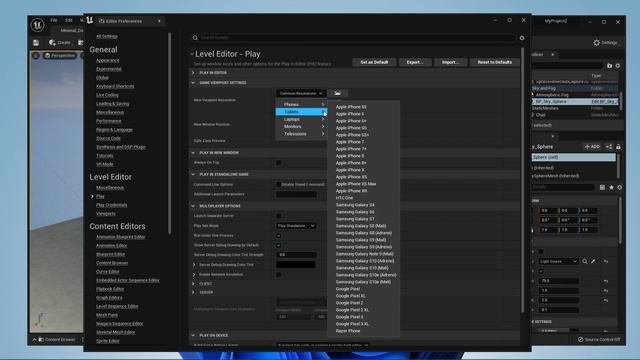Collapse the Multiplayer Options section
This screenshot has height=360, width=640.
click(x=193, y=206)
